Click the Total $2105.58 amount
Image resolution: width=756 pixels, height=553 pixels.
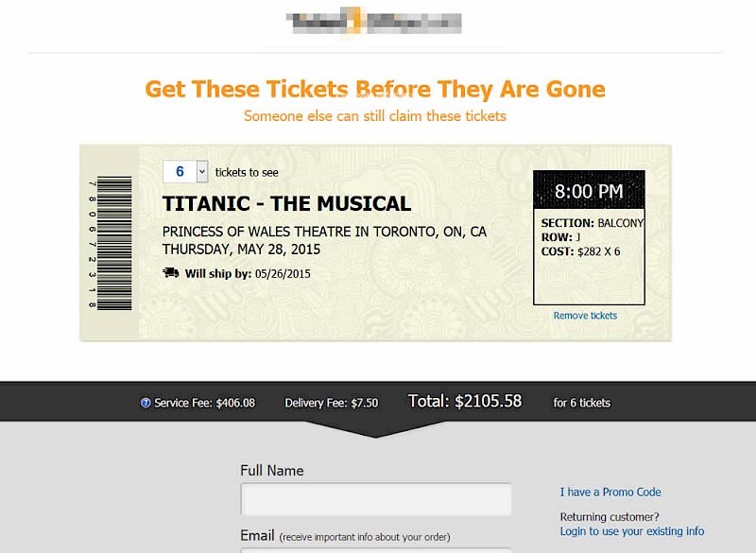coord(465,401)
